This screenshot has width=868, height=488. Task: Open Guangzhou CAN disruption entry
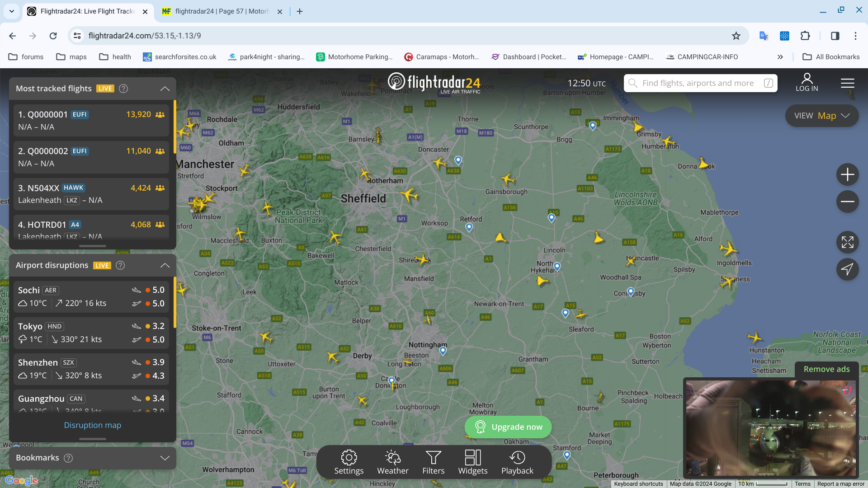click(x=91, y=401)
